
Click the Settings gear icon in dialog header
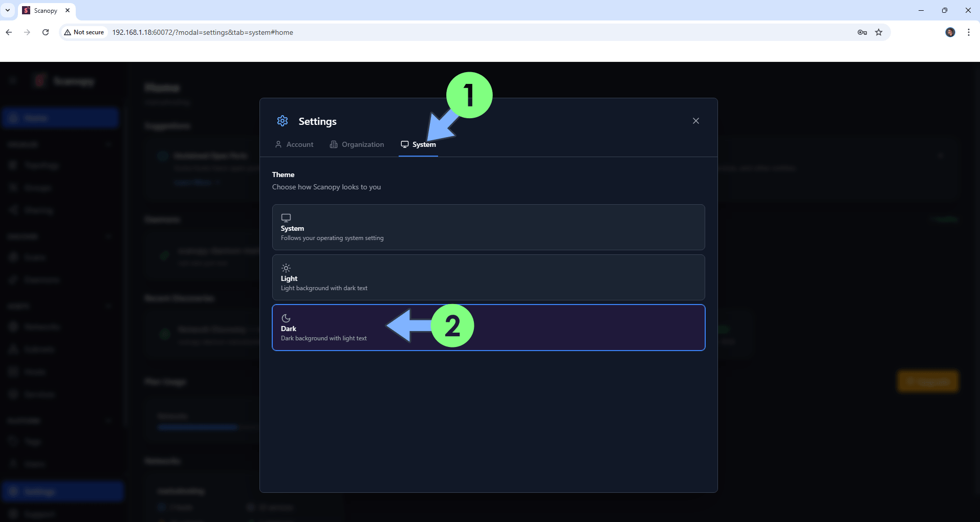(282, 121)
